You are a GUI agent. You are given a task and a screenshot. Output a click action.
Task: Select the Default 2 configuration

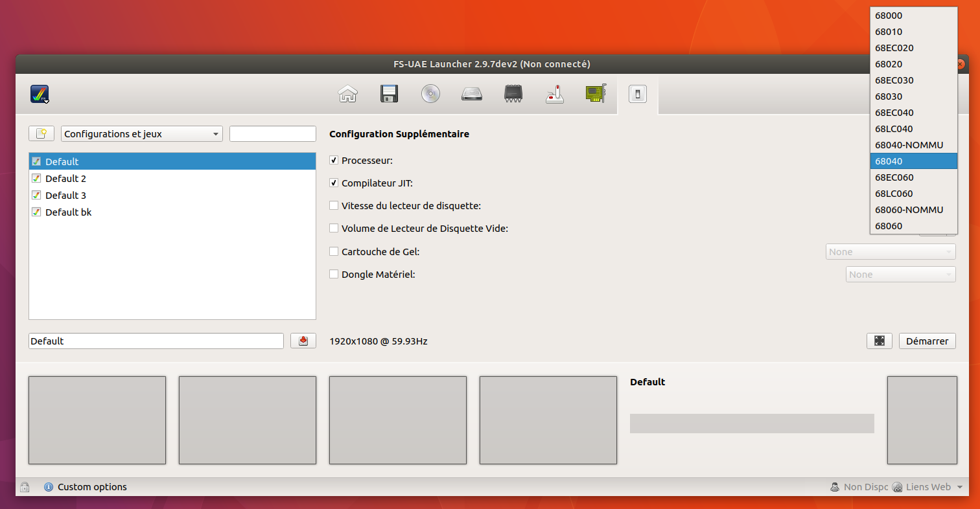click(172, 179)
